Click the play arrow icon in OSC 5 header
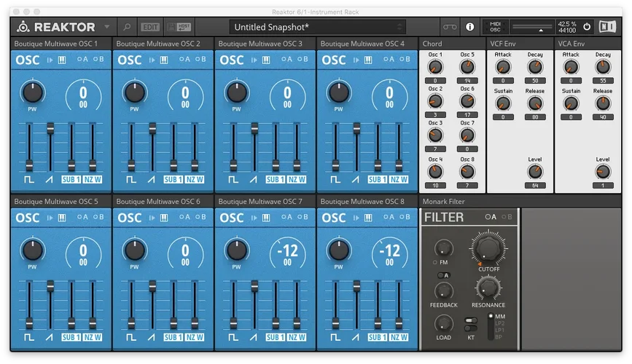This screenshot has width=632, height=364. click(50, 218)
